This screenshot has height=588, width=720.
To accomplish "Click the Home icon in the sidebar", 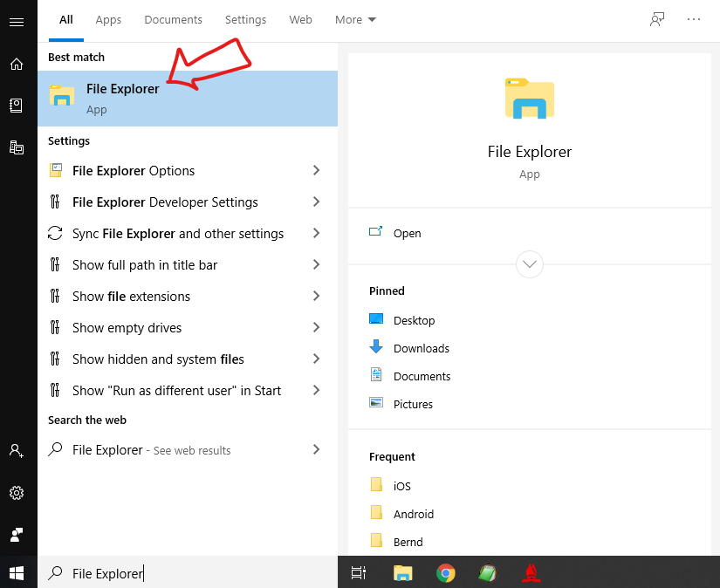I will (x=17, y=64).
